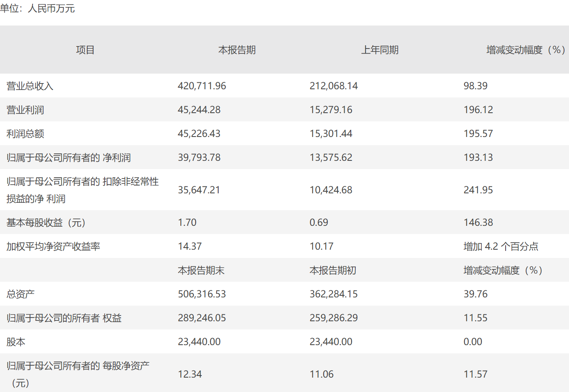Click the text '增加 4.2 个百分点'
Image resolution: width=569 pixels, height=392 pixels.
click(501, 246)
